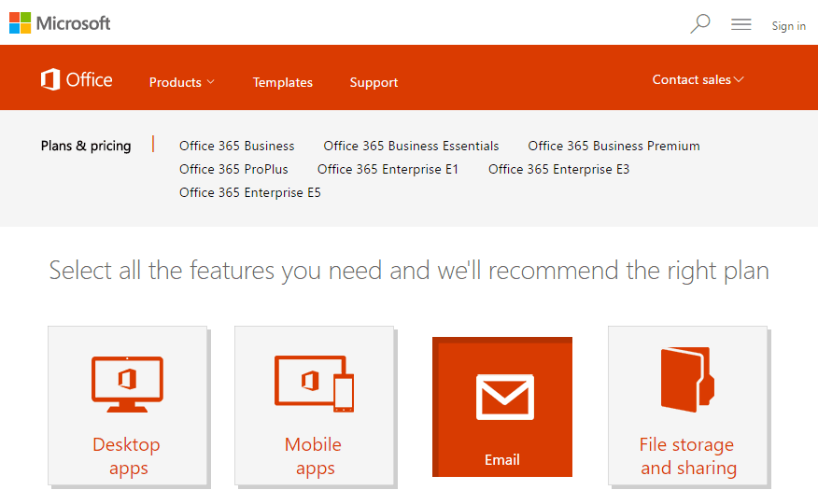The image size is (818, 504).
Task: Select the File storage folder icon
Action: 687,380
